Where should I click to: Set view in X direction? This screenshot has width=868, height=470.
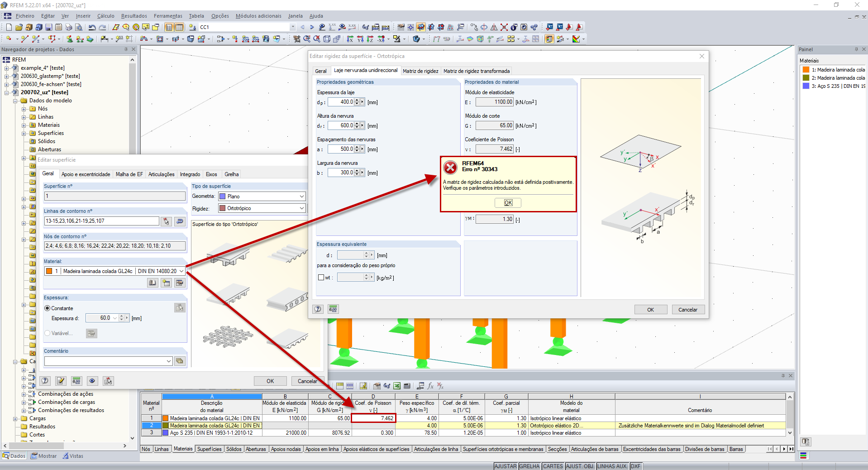point(350,39)
